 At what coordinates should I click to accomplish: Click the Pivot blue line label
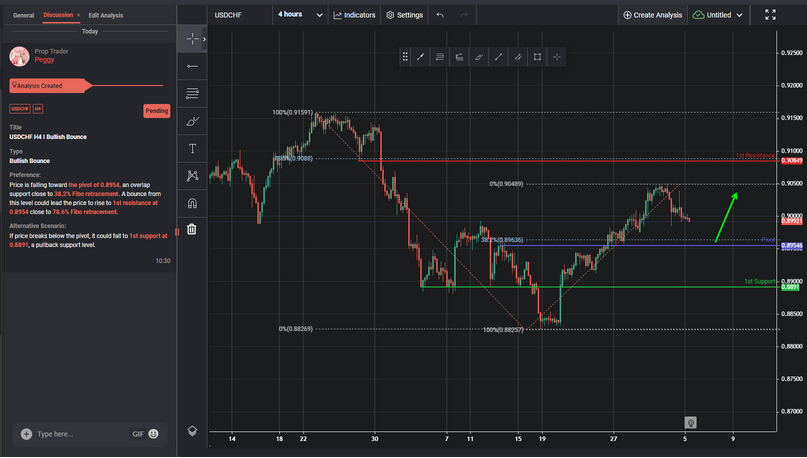(768, 240)
